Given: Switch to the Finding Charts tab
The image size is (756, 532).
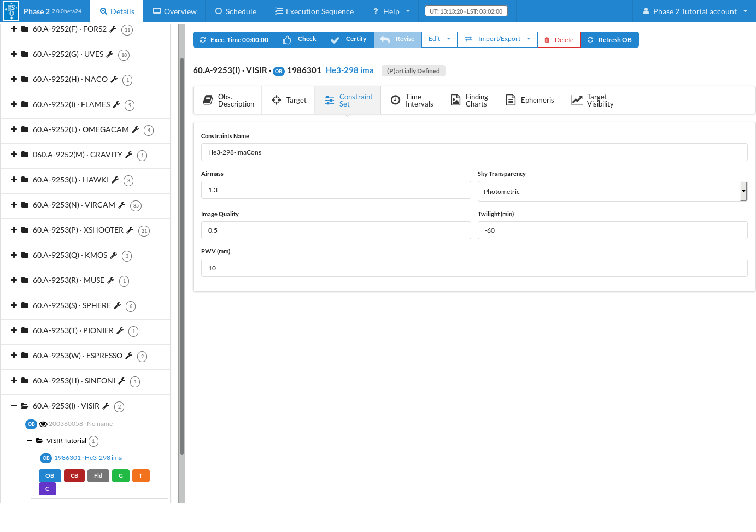Looking at the screenshot, I should 469,101.
